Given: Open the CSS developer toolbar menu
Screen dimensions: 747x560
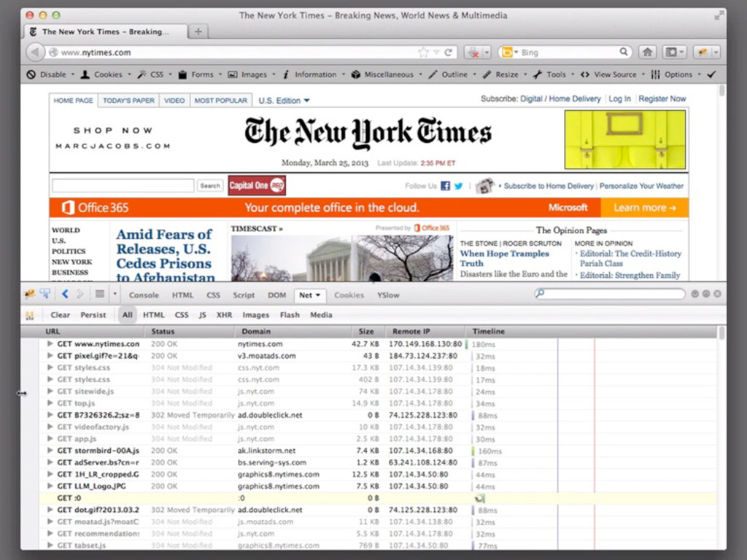Looking at the screenshot, I should 155,74.
